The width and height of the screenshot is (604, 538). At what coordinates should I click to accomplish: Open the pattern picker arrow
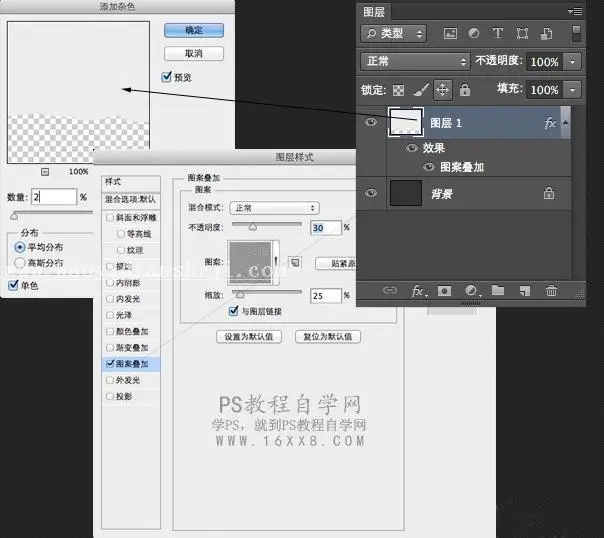point(275,263)
